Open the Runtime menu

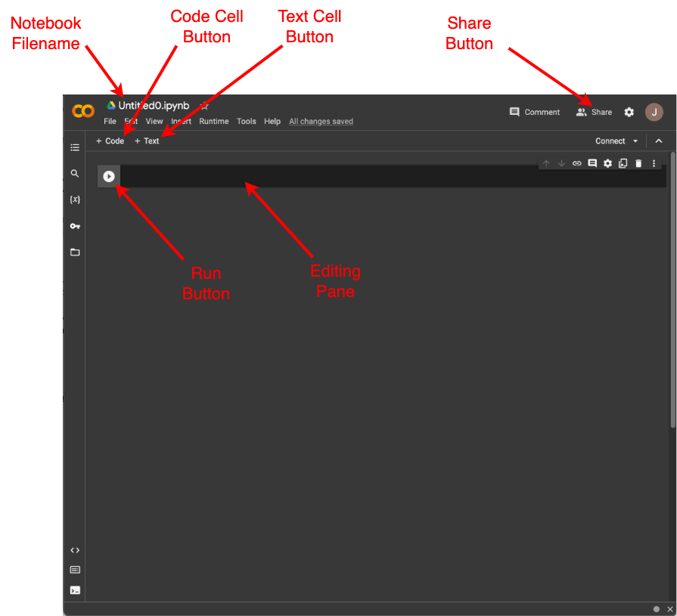(x=214, y=121)
